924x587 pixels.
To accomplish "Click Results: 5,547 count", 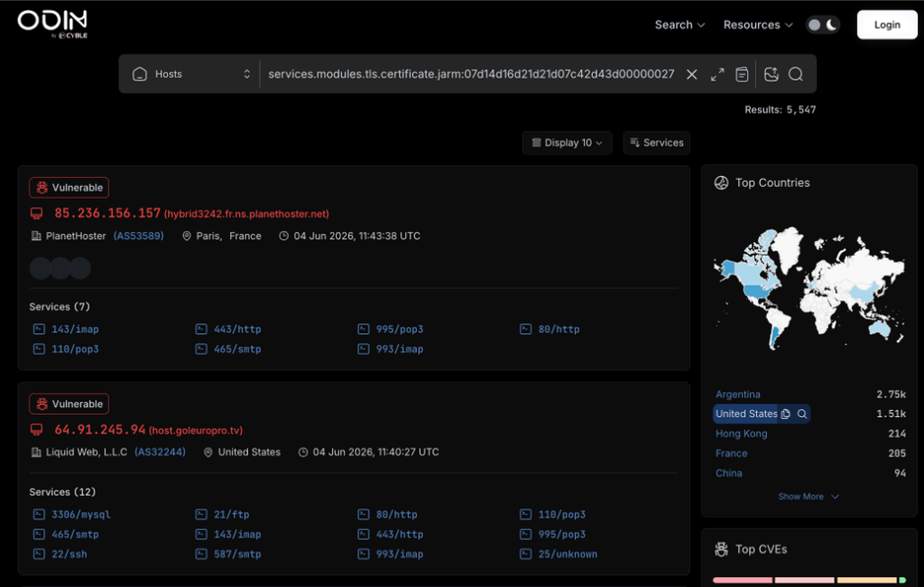I will point(781,110).
